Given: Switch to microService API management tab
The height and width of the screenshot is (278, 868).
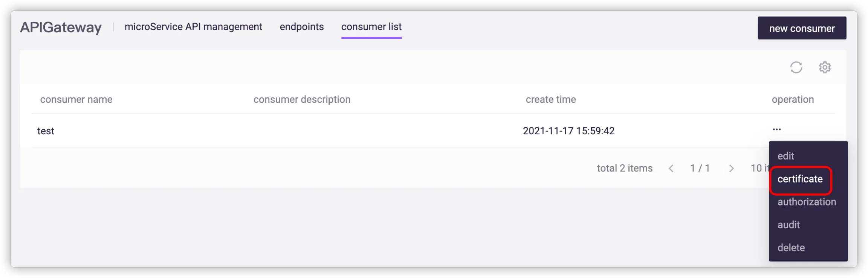Looking at the screenshot, I should [193, 27].
